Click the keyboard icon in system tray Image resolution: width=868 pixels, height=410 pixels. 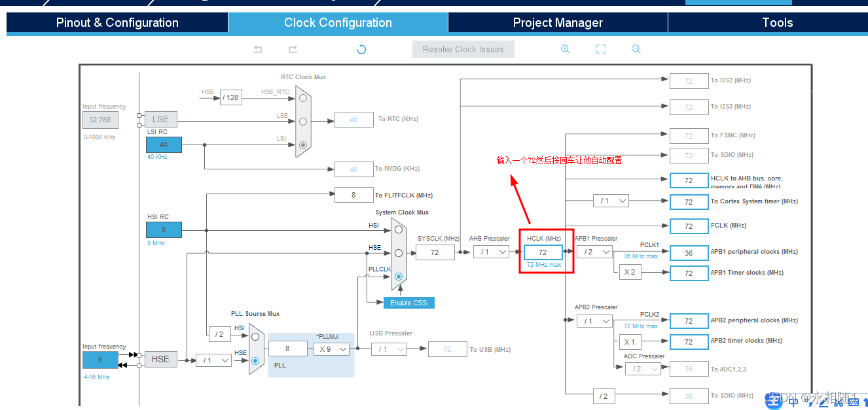pos(853,401)
